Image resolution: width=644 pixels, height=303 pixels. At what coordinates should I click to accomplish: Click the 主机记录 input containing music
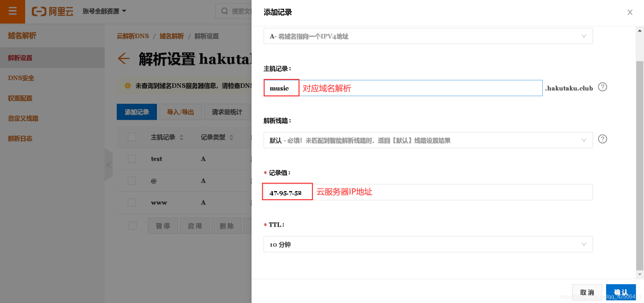[x=403, y=88]
